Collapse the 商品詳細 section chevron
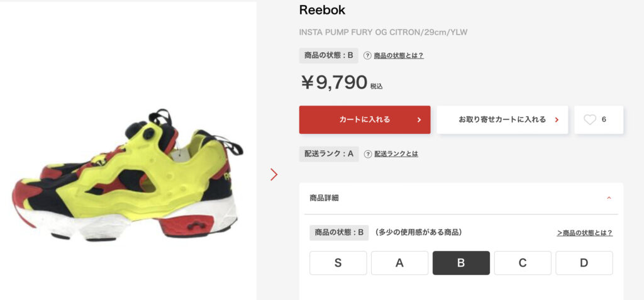The height and width of the screenshot is (300, 644). (x=609, y=198)
